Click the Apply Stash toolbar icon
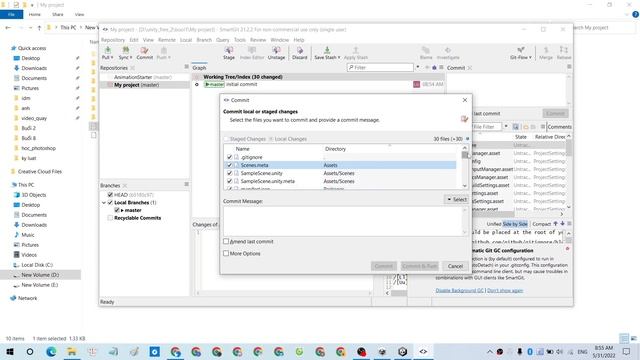Viewport: 640px width, 360px height. tap(356, 50)
